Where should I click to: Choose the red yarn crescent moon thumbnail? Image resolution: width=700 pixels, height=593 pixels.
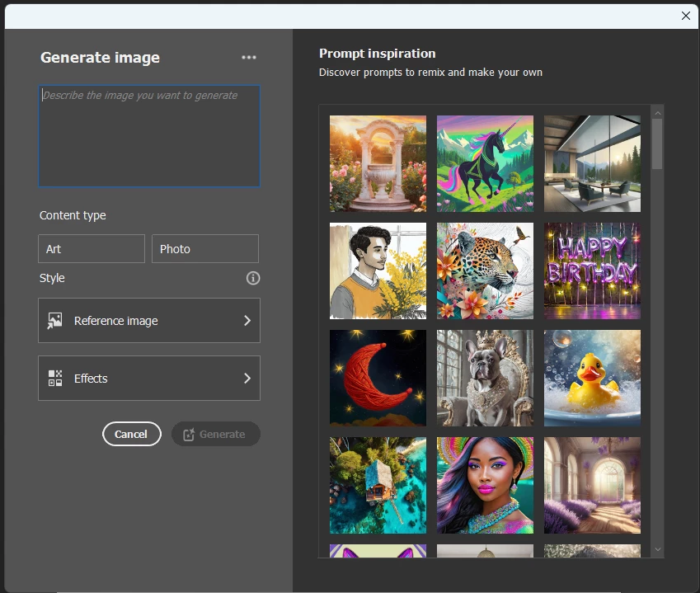coord(378,378)
